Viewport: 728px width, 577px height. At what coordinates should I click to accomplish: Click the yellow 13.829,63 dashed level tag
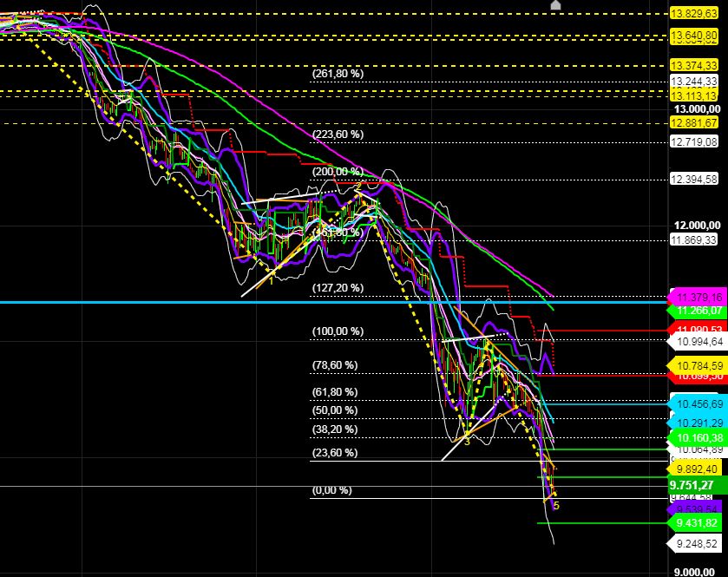[x=695, y=14]
